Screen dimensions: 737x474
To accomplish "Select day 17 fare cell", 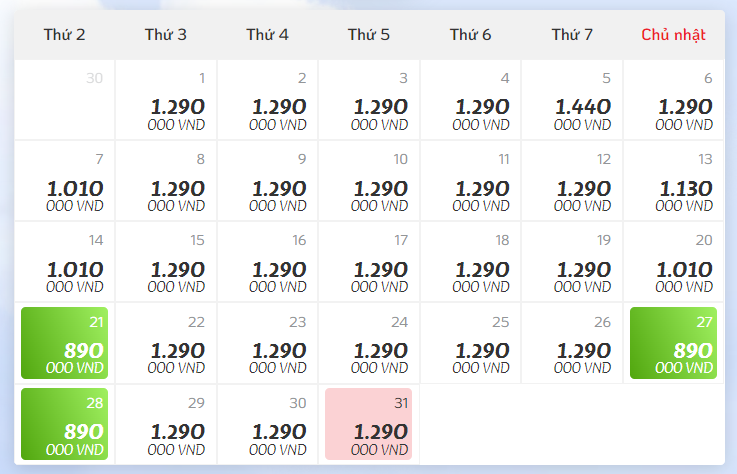I will [368, 261].
